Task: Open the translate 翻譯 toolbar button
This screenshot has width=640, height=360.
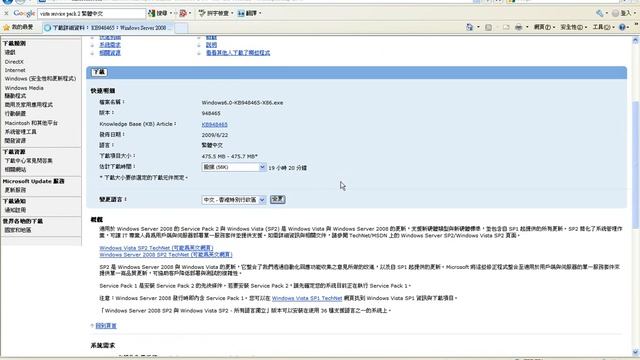Action: point(249,13)
